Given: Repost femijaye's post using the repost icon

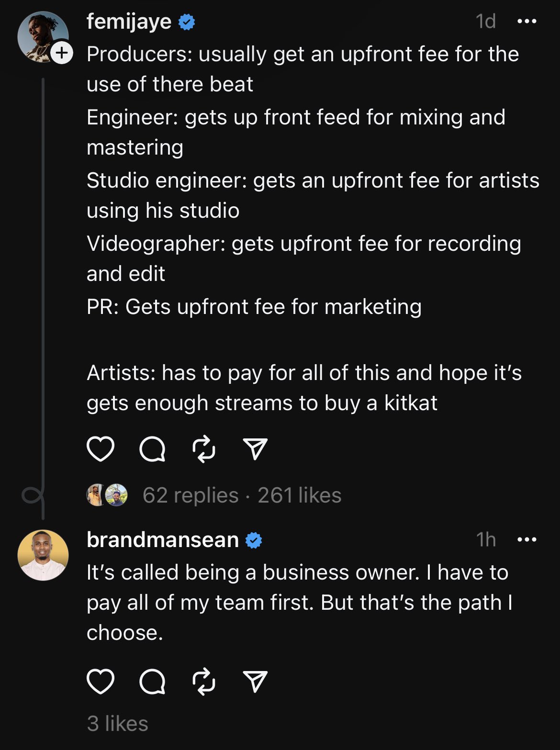Looking at the screenshot, I should coord(204,449).
